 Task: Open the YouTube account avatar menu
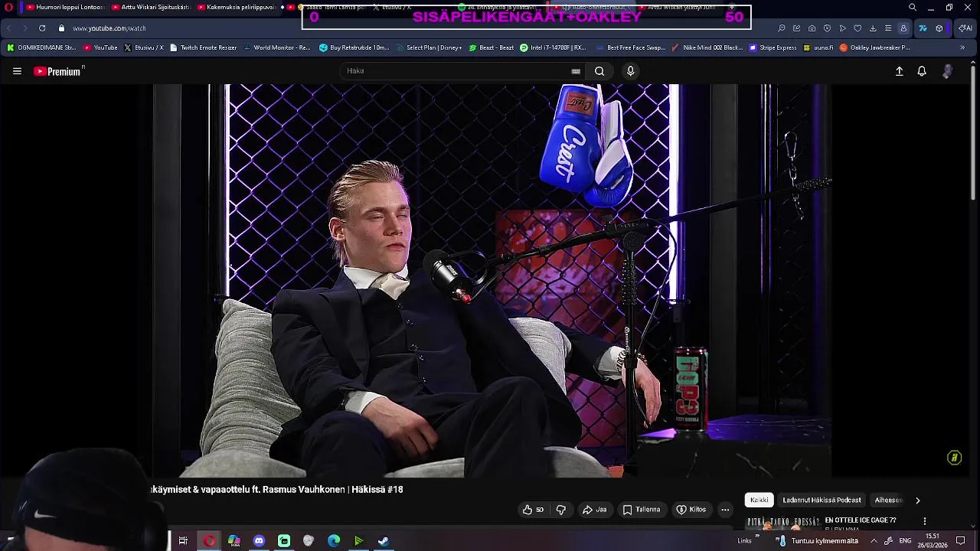pos(948,71)
